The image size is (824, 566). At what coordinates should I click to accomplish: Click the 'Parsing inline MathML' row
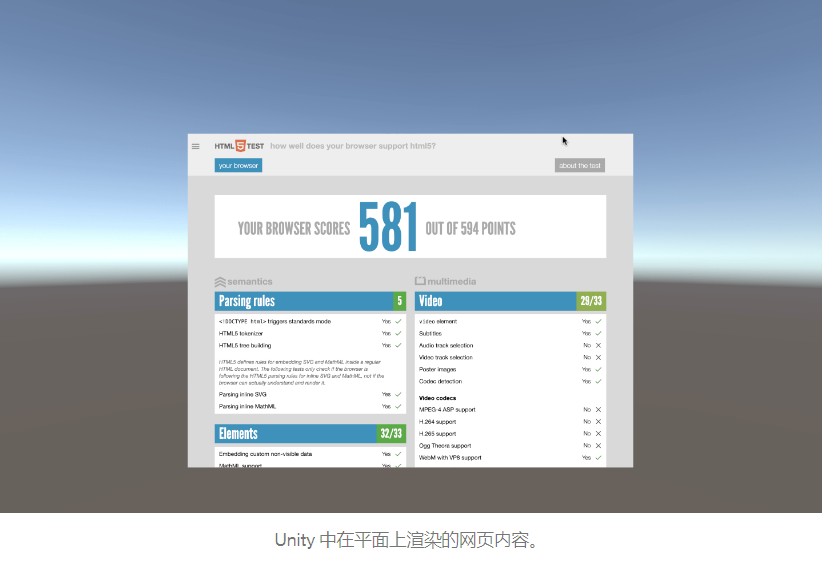point(310,407)
